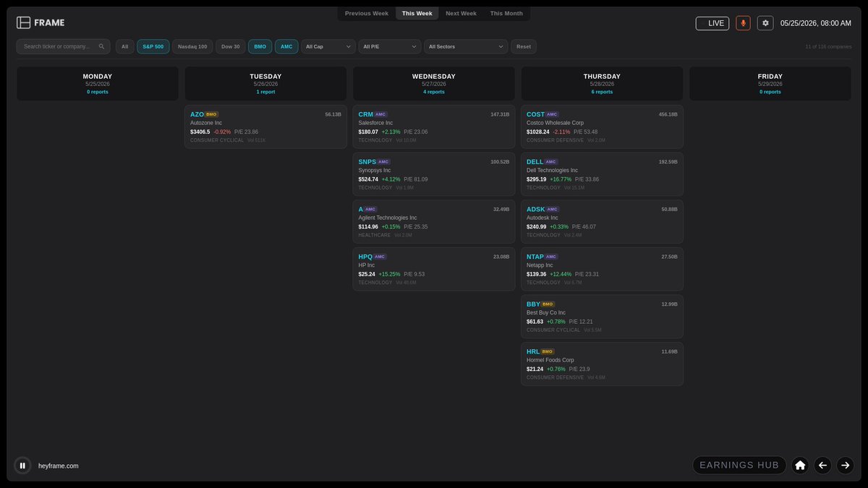Click the 456.18B market cap value

[x=668, y=114]
